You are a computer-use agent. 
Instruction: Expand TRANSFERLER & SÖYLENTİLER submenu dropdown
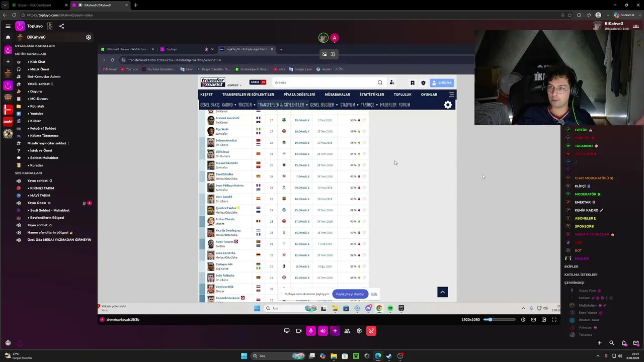click(283, 105)
